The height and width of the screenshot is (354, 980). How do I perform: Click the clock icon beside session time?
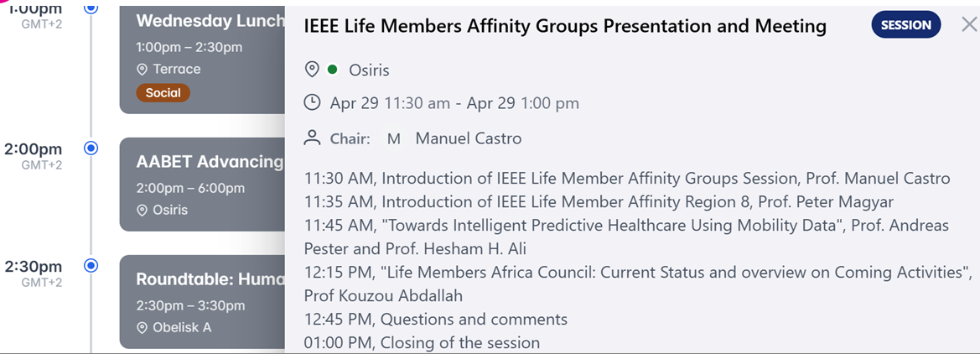312,103
